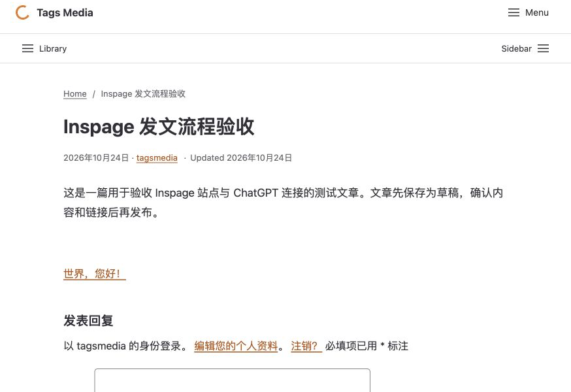Open 编辑您的个人资料 profile link
This screenshot has width=571, height=392.
point(236,346)
